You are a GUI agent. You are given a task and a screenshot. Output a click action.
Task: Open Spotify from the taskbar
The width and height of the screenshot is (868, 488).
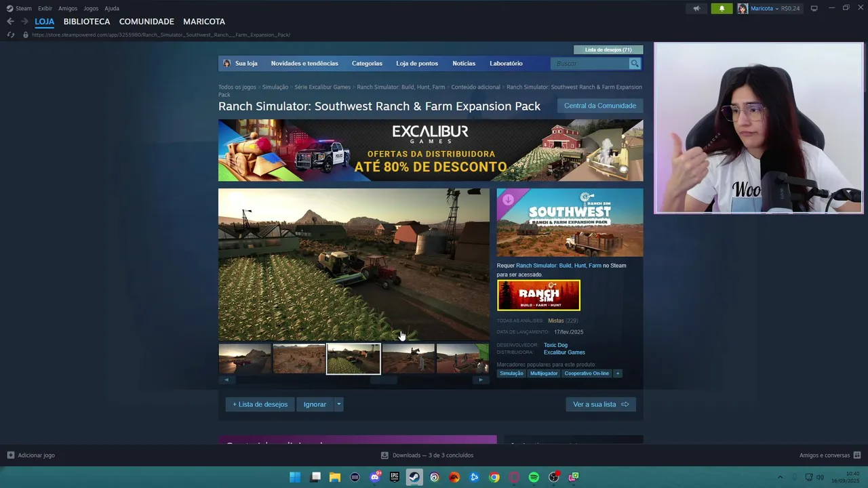click(x=534, y=477)
